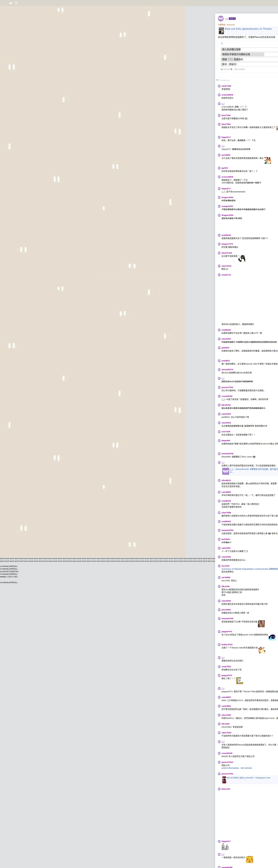
Task: Open artist information - KD Schmid link
Action: coord(236,768)
